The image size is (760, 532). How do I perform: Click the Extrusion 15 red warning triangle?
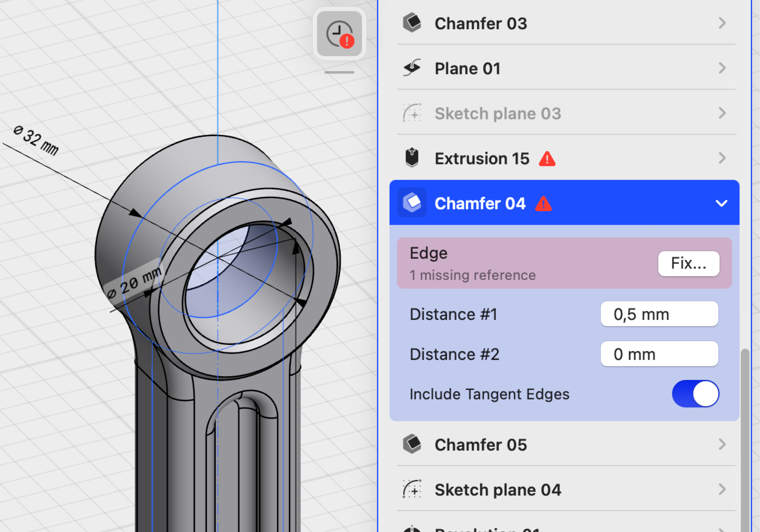point(547,159)
